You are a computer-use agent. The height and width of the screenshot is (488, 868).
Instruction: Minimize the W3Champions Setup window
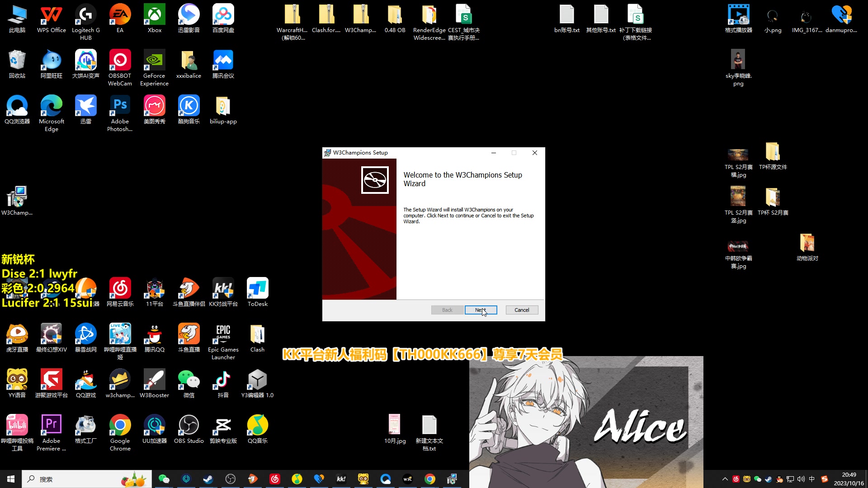(x=494, y=153)
